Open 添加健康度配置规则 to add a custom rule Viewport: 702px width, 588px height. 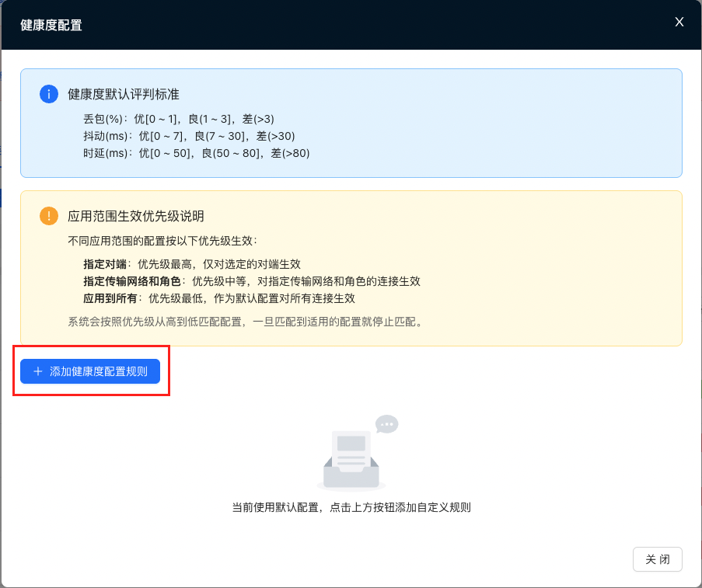click(x=89, y=371)
